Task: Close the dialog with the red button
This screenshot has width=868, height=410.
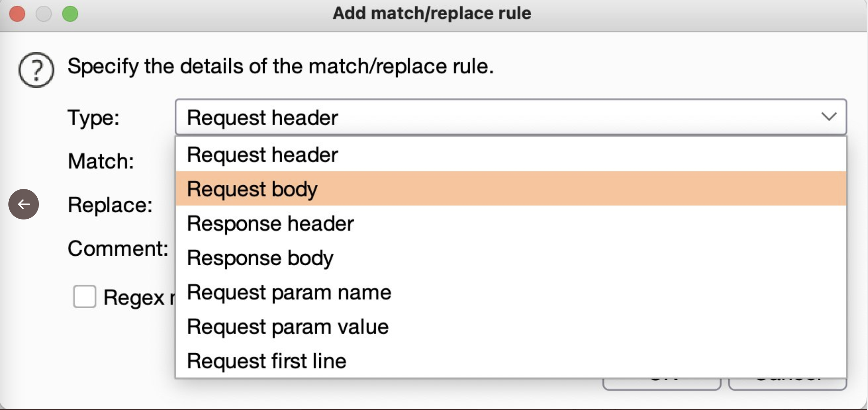Action: click(x=17, y=14)
